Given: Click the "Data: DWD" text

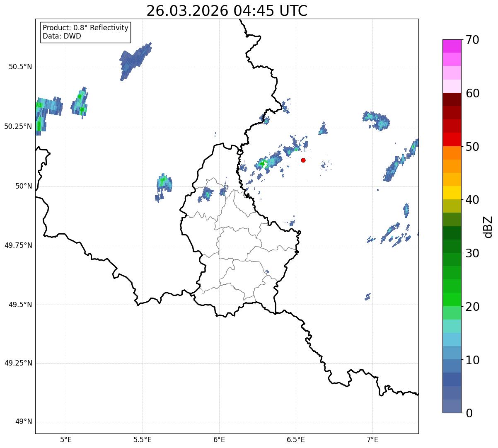Looking at the screenshot, I should [62, 36].
